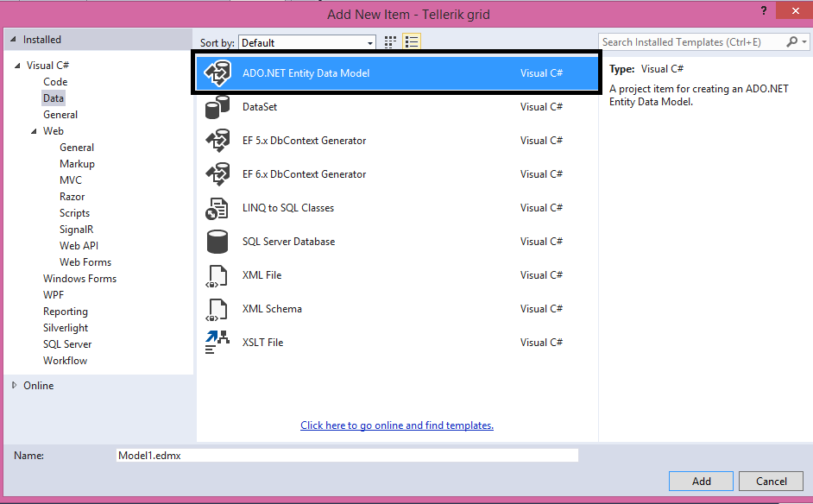Select the SQL Server category
813x504 pixels.
pyautogui.click(x=67, y=344)
